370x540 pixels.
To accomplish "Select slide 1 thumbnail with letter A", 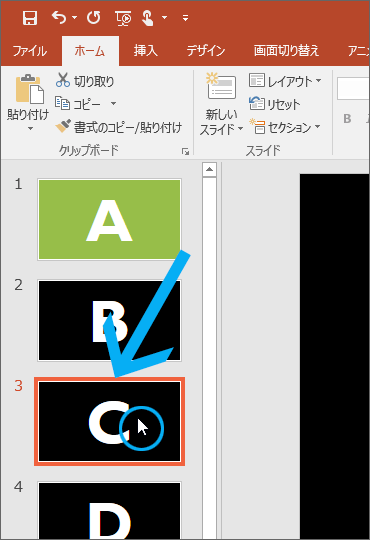I will pyautogui.click(x=109, y=219).
